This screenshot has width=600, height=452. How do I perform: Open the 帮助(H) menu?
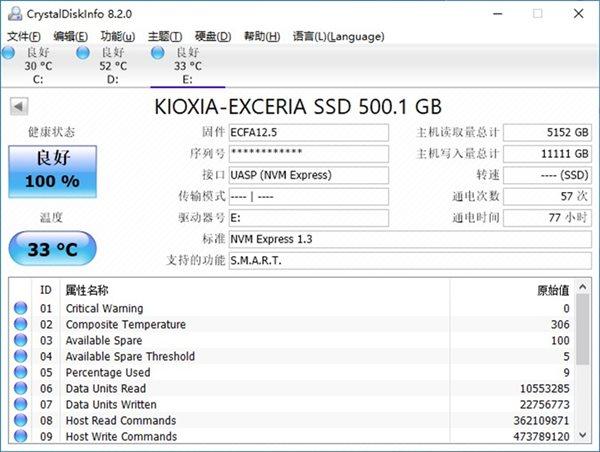262,36
